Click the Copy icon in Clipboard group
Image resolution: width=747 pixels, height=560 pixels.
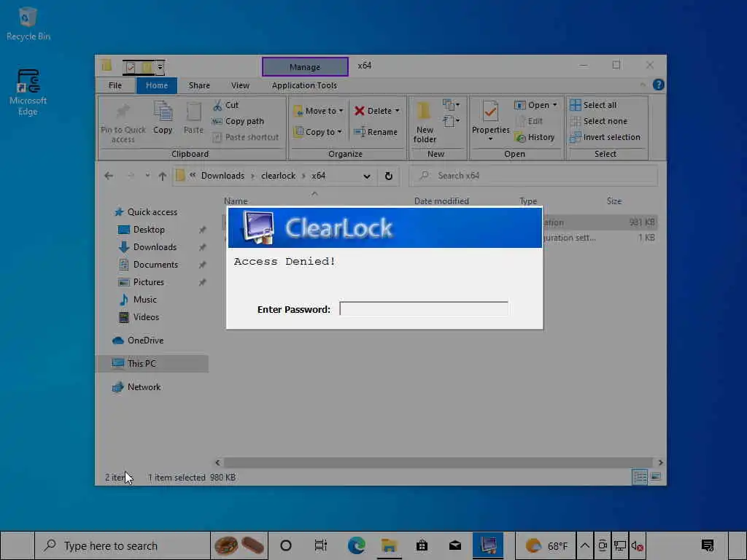tap(163, 112)
